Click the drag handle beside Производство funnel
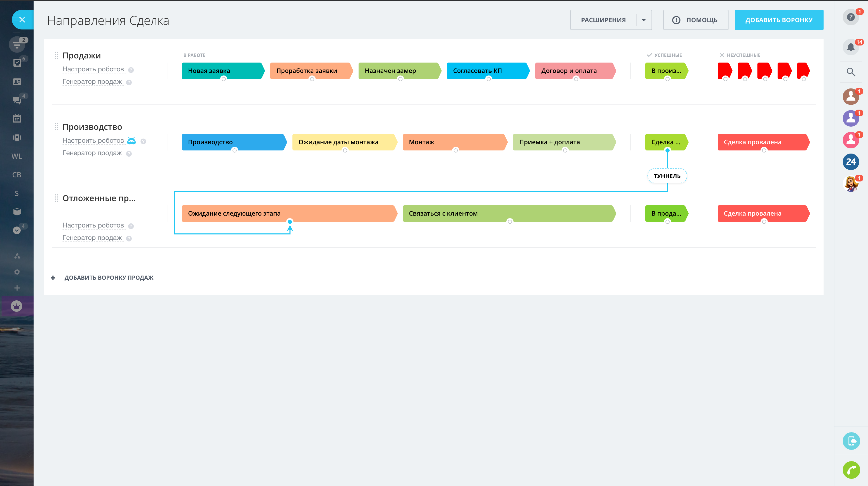The width and height of the screenshot is (868, 486). (x=56, y=127)
